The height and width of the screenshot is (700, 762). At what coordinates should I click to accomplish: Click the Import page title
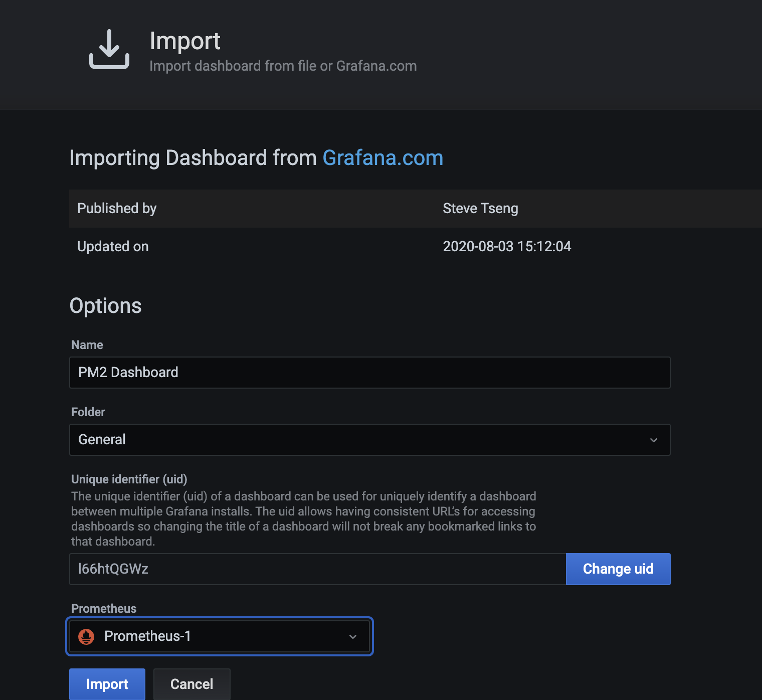185,41
